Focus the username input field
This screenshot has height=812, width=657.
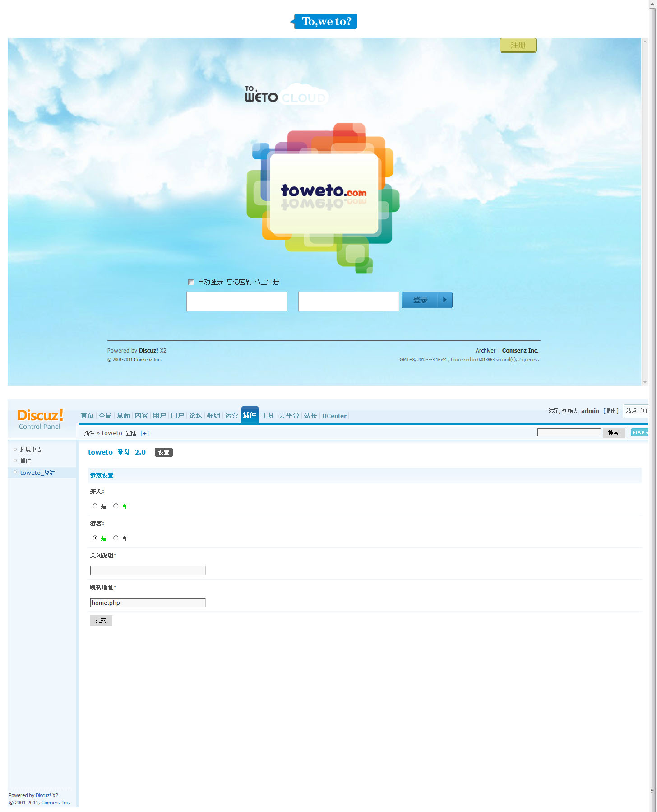pyautogui.click(x=237, y=301)
